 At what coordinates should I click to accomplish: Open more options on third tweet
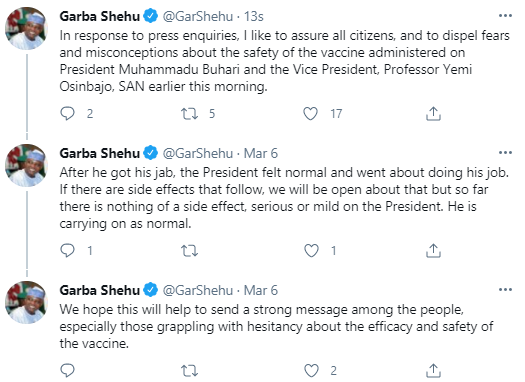coord(505,290)
